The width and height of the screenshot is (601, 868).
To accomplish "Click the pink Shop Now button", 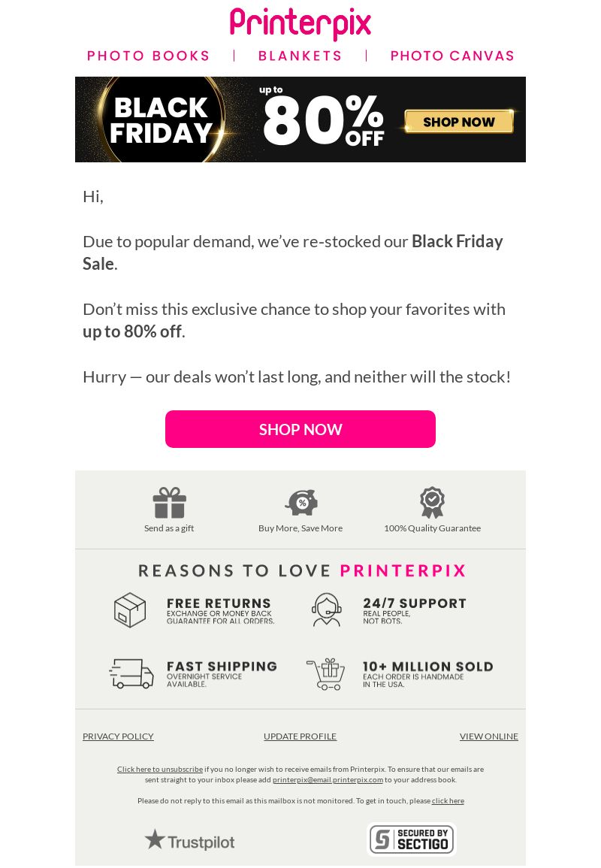I will pos(300,429).
